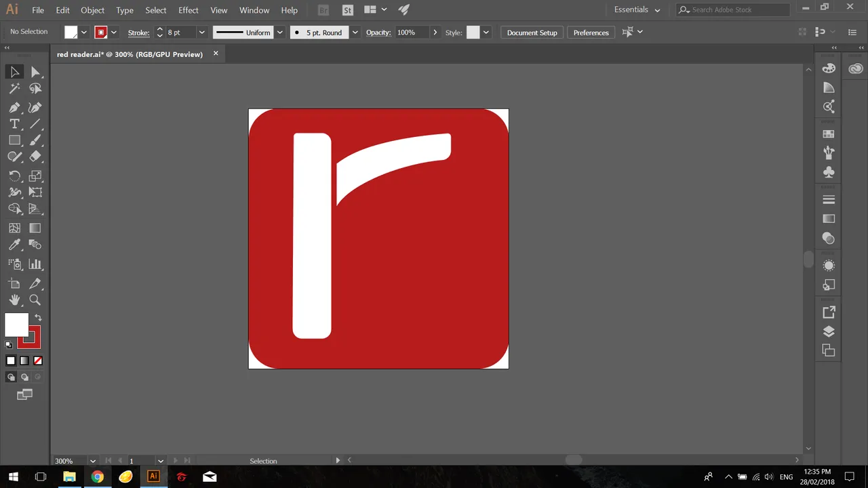Select the Eraser tool
This screenshot has height=488, width=868.
pos(35,157)
